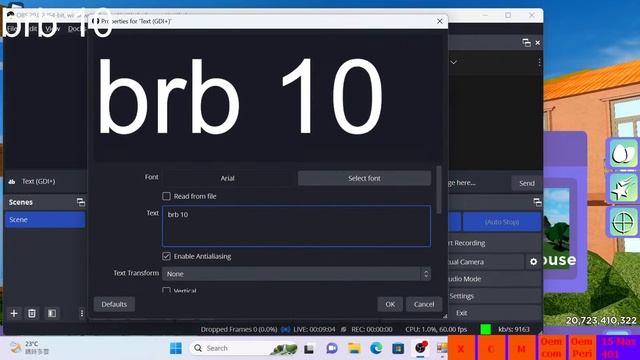Open the Text Transform dropdown
This screenshot has height=360, width=640.
pos(296,274)
